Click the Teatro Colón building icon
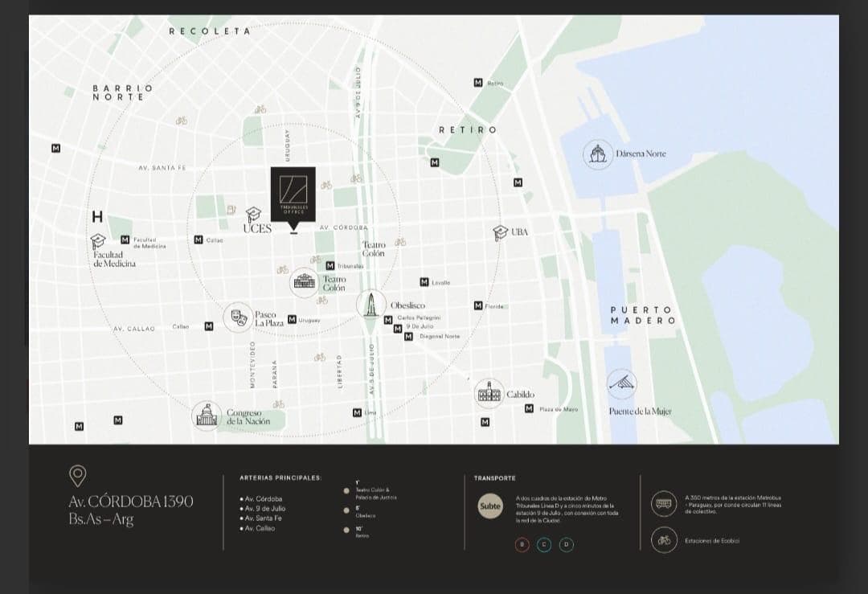868x594 pixels. [305, 282]
